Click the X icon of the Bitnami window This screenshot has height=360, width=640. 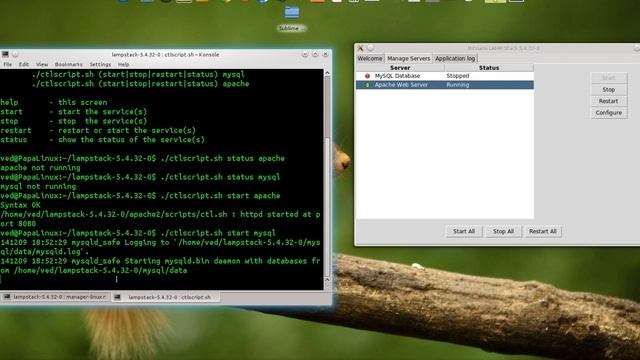pyautogui.click(x=360, y=48)
